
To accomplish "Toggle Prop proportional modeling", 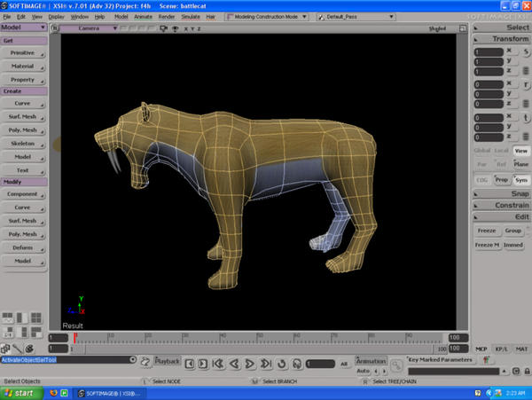I will (x=502, y=179).
